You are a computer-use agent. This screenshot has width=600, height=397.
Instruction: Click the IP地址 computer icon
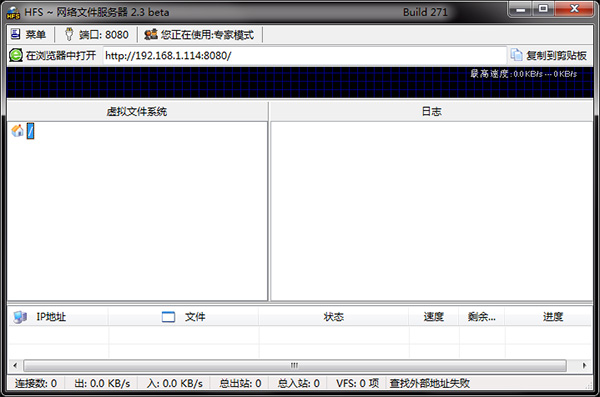click(20, 317)
